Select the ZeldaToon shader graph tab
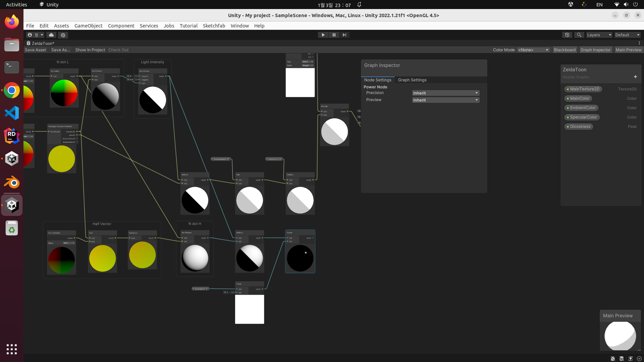The width and height of the screenshot is (644, 362). tap(41, 43)
